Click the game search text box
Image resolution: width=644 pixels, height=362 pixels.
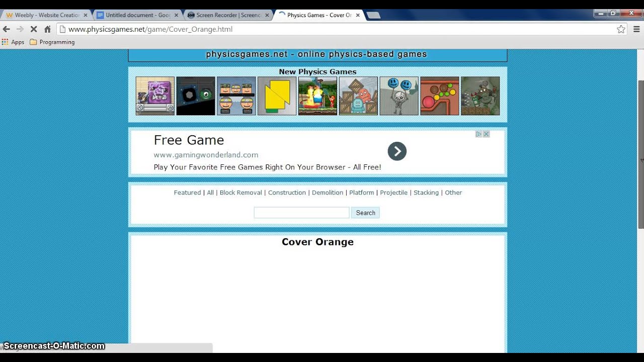(301, 213)
